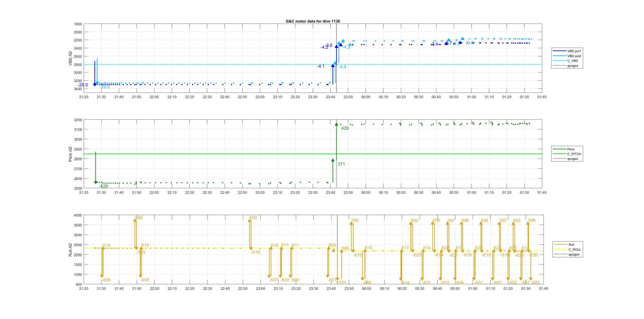Click the '588' roll annotation

(x=466, y=221)
